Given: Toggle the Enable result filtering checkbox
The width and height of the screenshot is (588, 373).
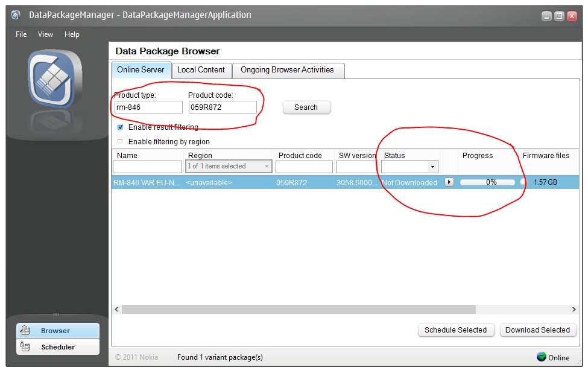Looking at the screenshot, I should coord(120,127).
